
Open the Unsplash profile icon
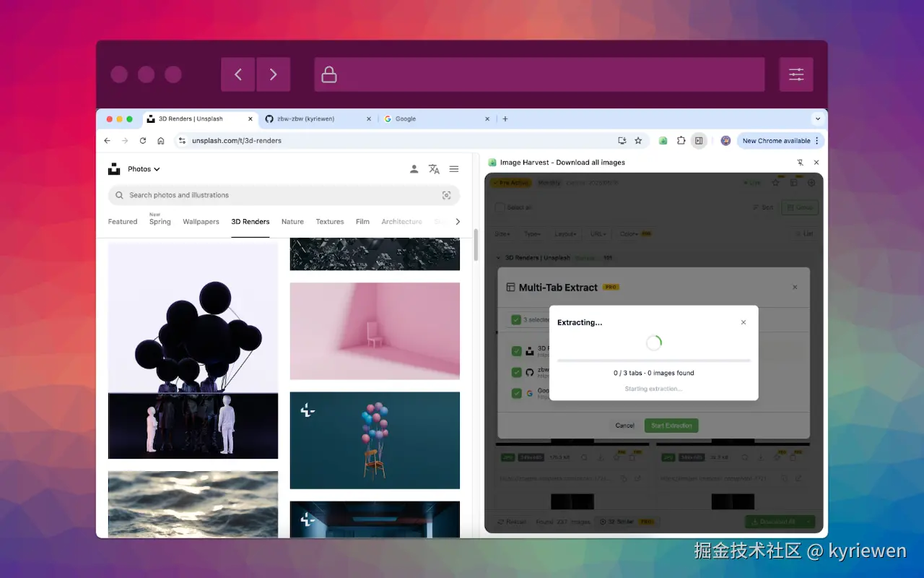[x=414, y=169]
